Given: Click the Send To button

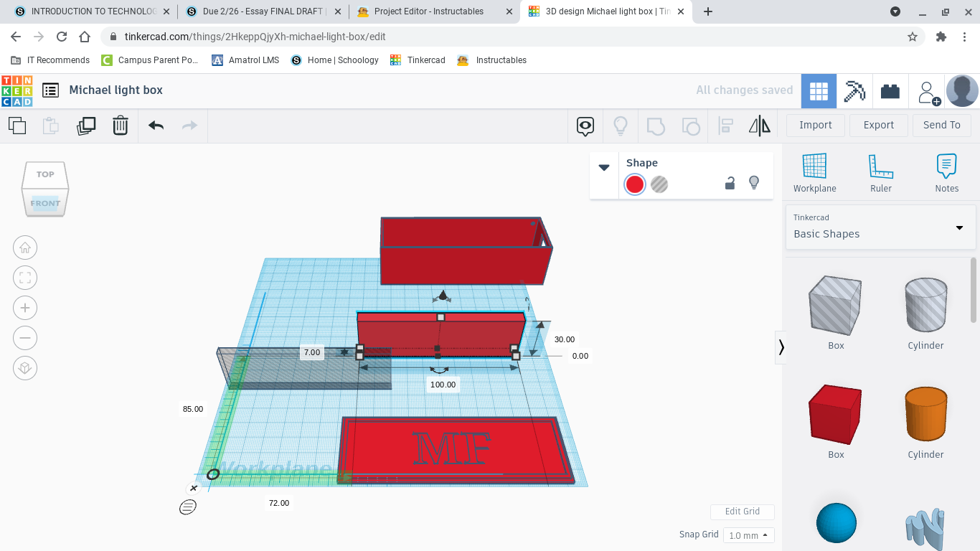Looking at the screenshot, I should 942,125.
